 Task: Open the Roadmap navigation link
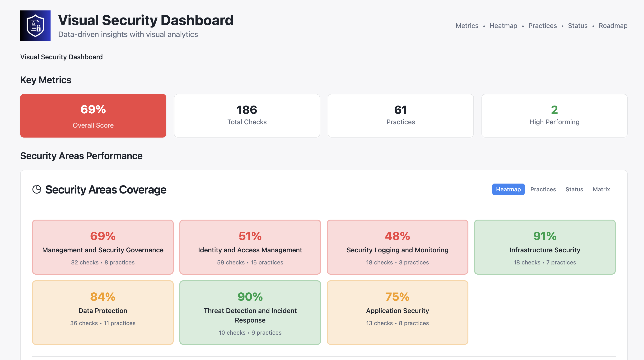pyautogui.click(x=613, y=25)
